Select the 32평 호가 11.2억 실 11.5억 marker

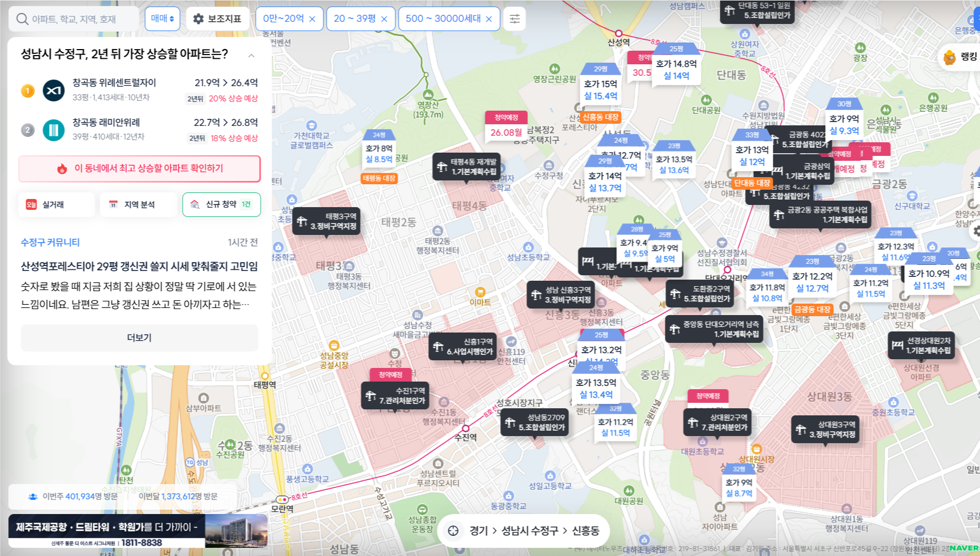616,423
